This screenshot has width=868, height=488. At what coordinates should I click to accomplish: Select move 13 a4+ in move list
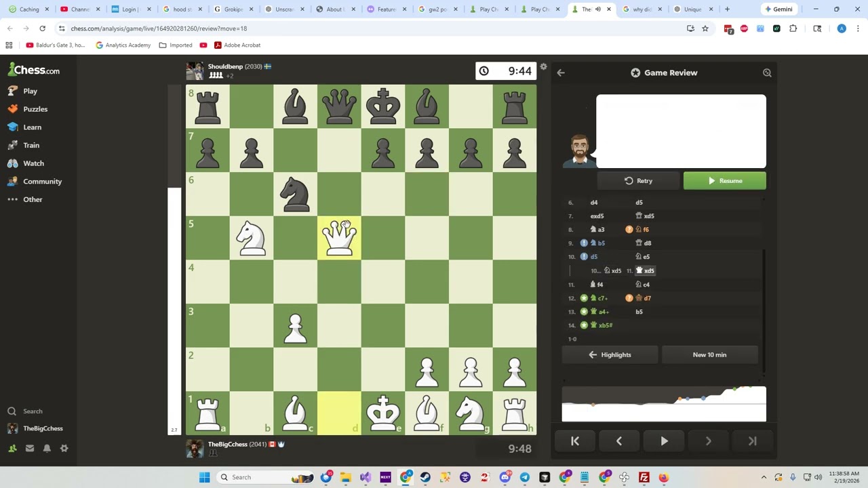click(600, 312)
